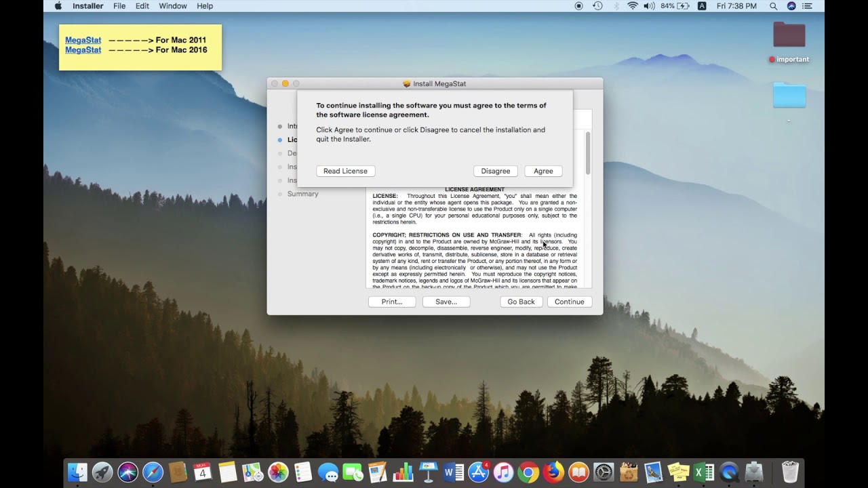Open the Installer application menu
The image size is (868, 488).
click(x=88, y=6)
